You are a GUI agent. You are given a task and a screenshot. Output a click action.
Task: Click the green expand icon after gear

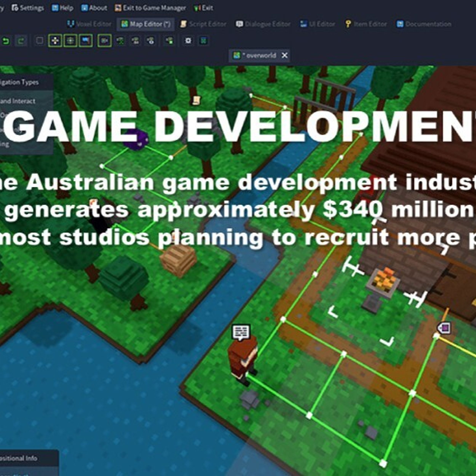click(204, 41)
